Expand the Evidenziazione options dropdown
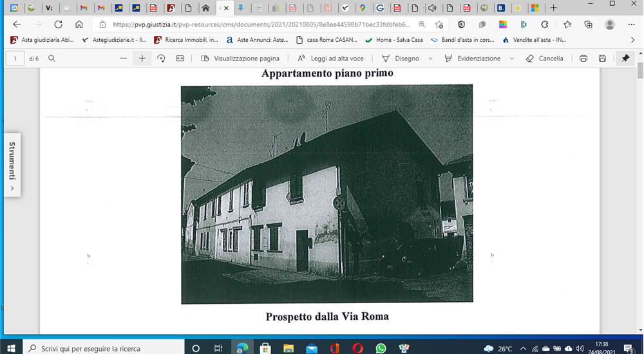Image resolution: width=644 pixels, height=354 pixels. (x=512, y=59)
